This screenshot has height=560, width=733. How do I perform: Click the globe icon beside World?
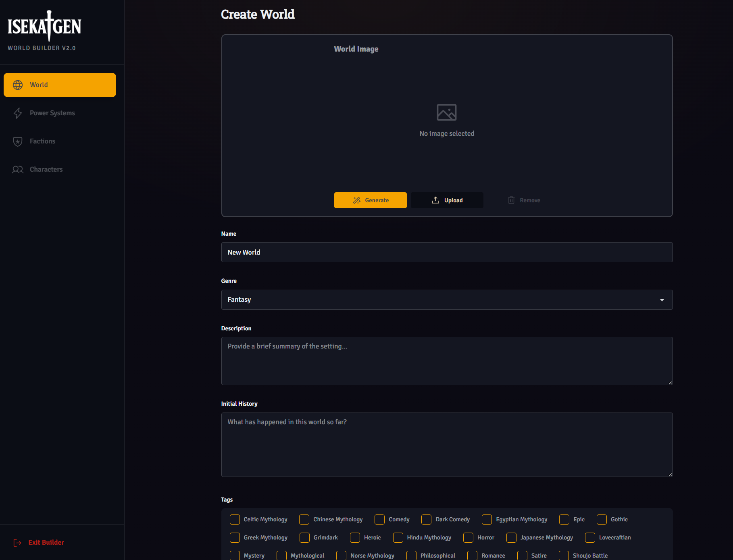tap(18, 85)
